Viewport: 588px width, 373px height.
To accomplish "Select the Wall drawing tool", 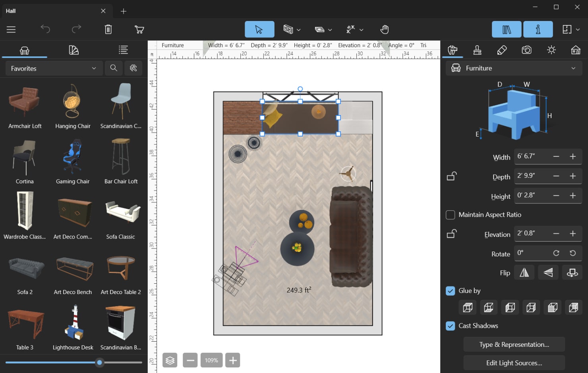I will pyautogui.click(x=288, y=29).
